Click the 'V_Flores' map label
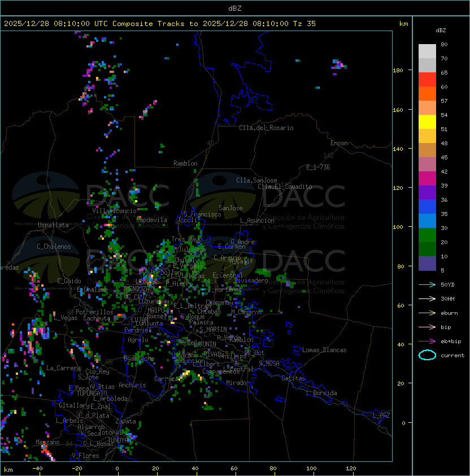This screenshot has height=476, width=470. pos(85,456)
